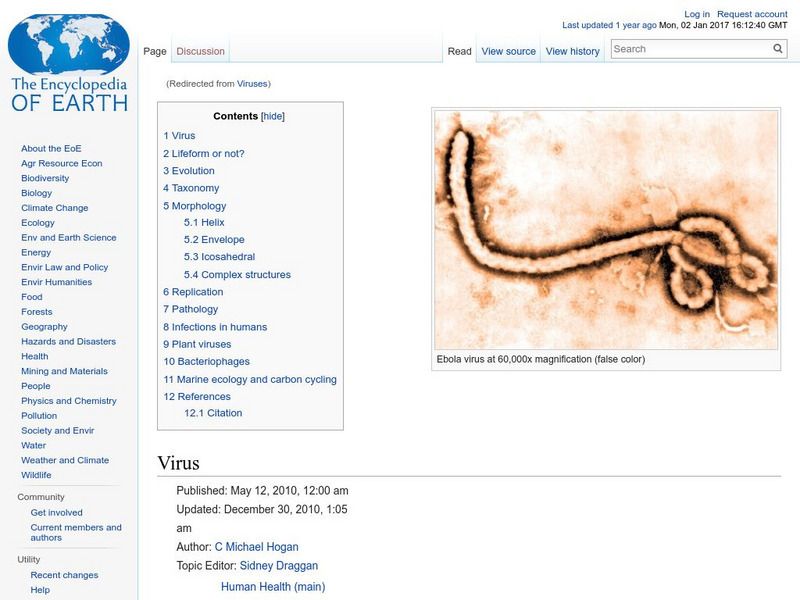Image resolution: width=800 pixels, height=600 pixels.
Task: Go to subsection 5.3 Icosahedral
Action: (x=219, y=257)
